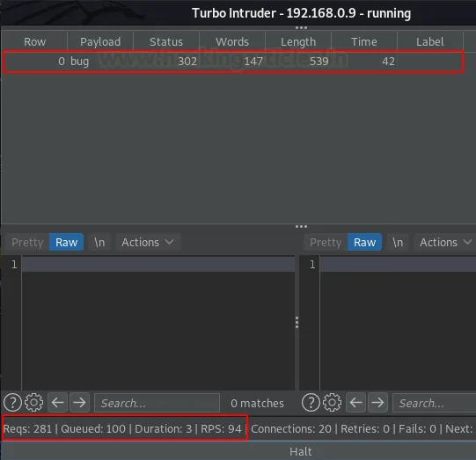Select the dots handle below the results table
This screenshot has width=476, height=460.
301,226
